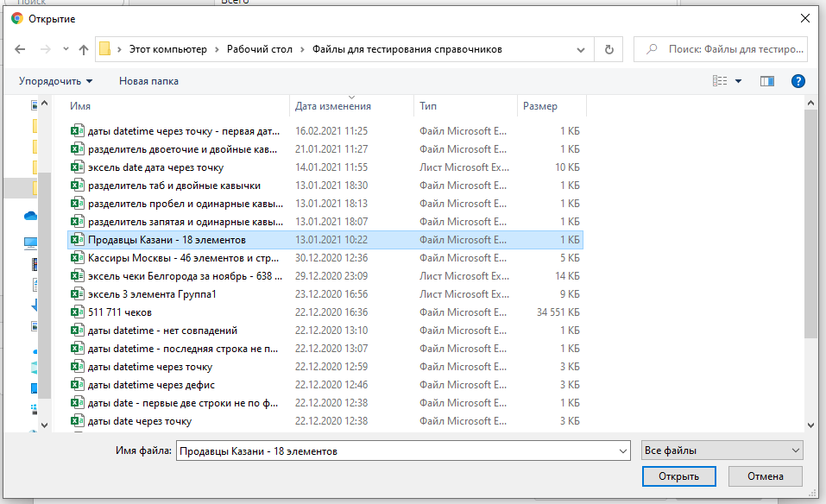
Task: Click 'Новая папка' in the toolbar
Action: click(x=148, y=81)
